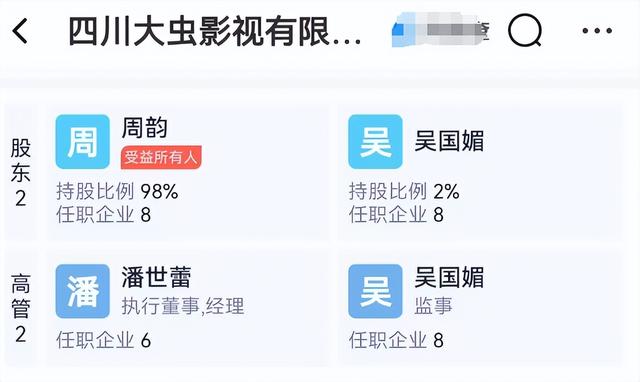
Task: Tap 持股比例 2% for 吴国媚
Action: pos(404,191)
